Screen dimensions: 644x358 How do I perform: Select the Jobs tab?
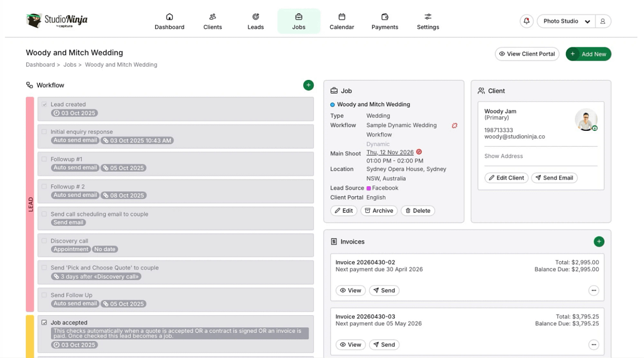click(x=299, y=21)
